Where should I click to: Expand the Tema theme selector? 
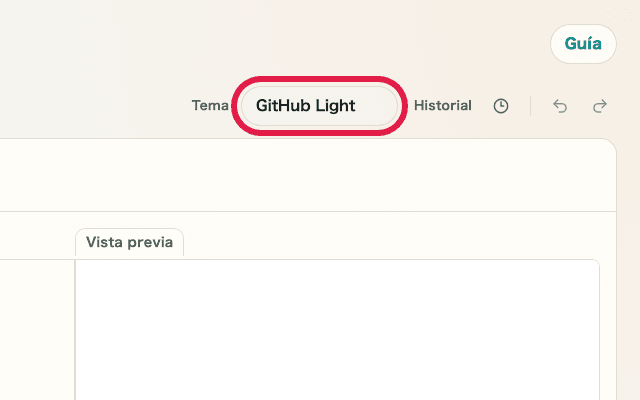(x=320, y=105)
